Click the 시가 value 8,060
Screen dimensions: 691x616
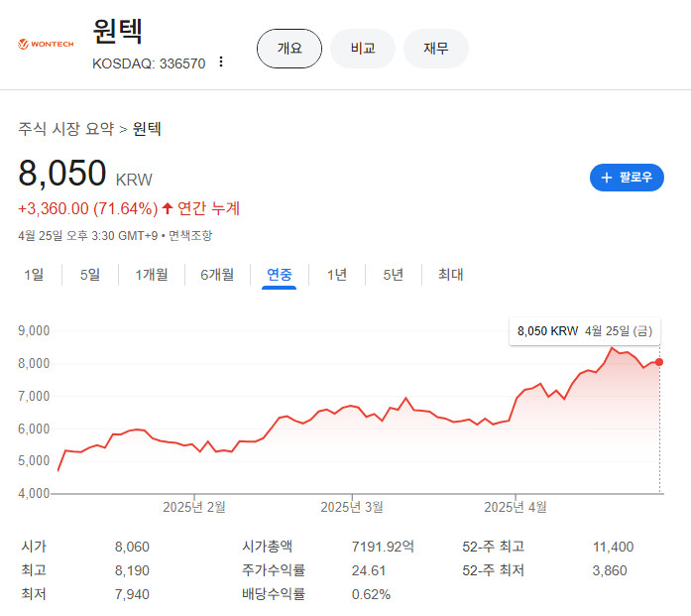132,547
